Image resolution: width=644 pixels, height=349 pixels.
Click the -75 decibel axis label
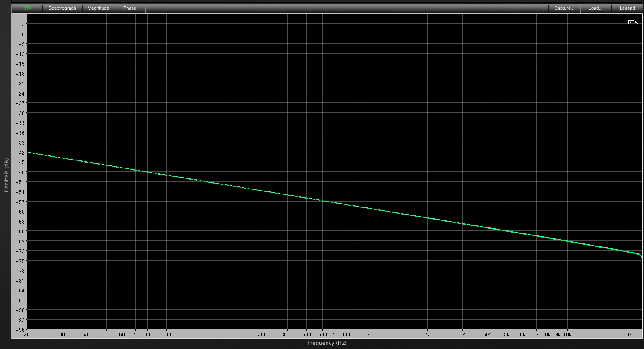(21, 261)
